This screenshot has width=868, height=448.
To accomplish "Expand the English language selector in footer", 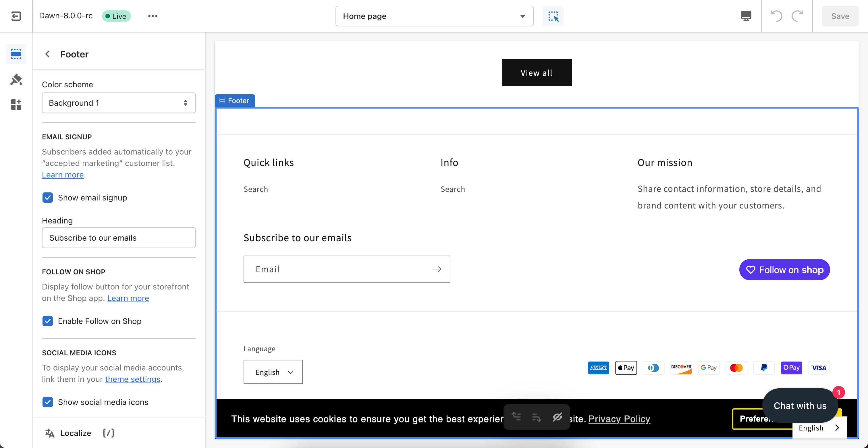I will [274, 372].
